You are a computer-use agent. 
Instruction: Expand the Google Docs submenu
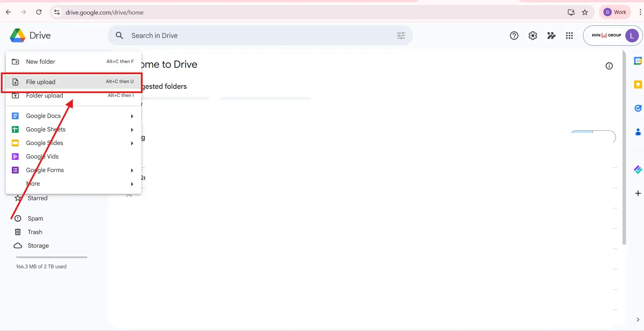pos(132,116)
